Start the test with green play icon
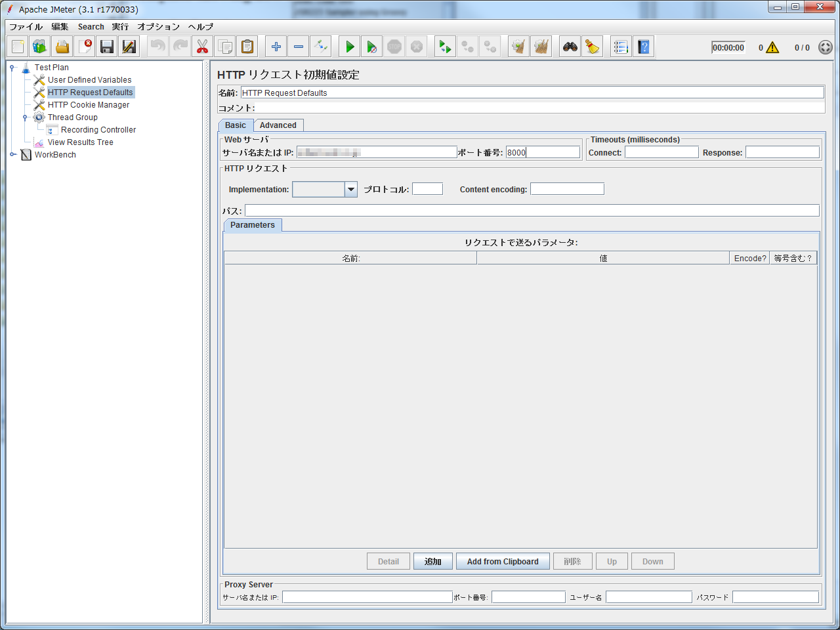The image size is (840, 630). click(x=349, y=47)
